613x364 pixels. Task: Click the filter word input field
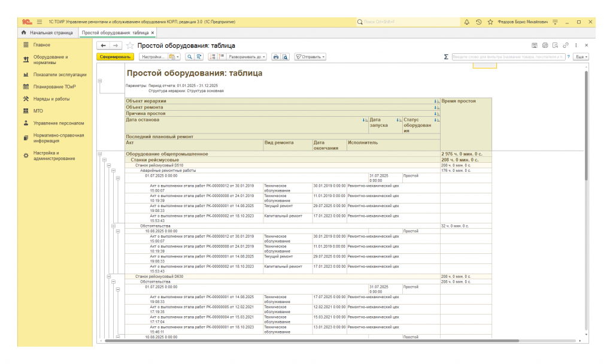coord(508,57)
